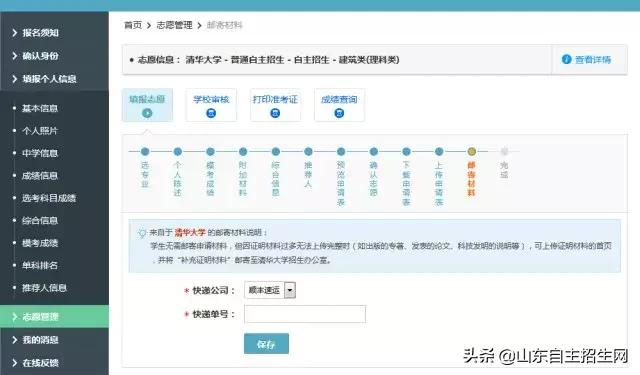Image resolution: width=640 pixels, height=375 pixels.
Task: Click the greyed 完成 step circle
Action: tap(504, 151)
